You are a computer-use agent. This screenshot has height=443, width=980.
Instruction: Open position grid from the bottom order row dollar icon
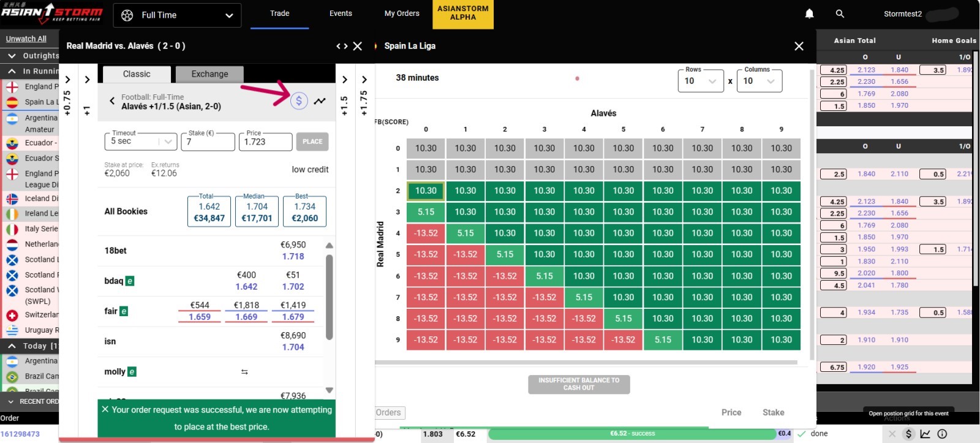[908, 434]
